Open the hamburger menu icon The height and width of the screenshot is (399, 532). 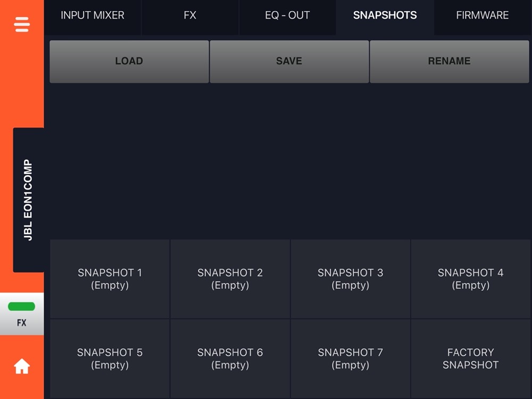pos(22,24)
